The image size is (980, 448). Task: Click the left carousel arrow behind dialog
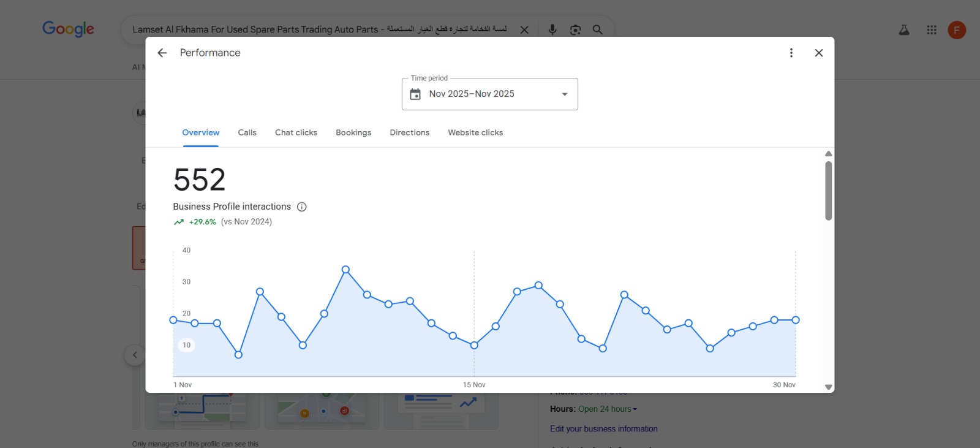coord(134,355)
